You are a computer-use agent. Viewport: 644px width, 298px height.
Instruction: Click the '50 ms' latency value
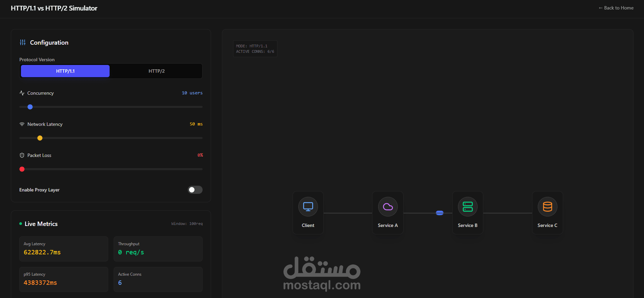pyautogui.click(x=196, y=124)
